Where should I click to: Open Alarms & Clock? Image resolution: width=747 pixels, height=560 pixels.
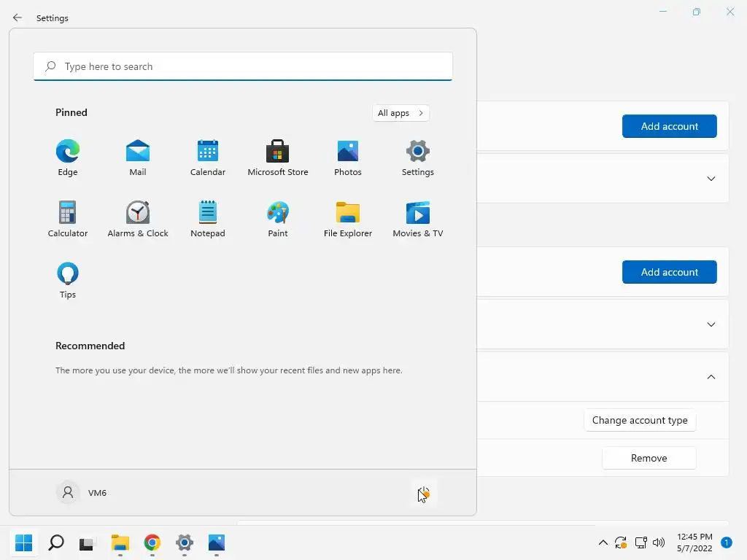138,219
